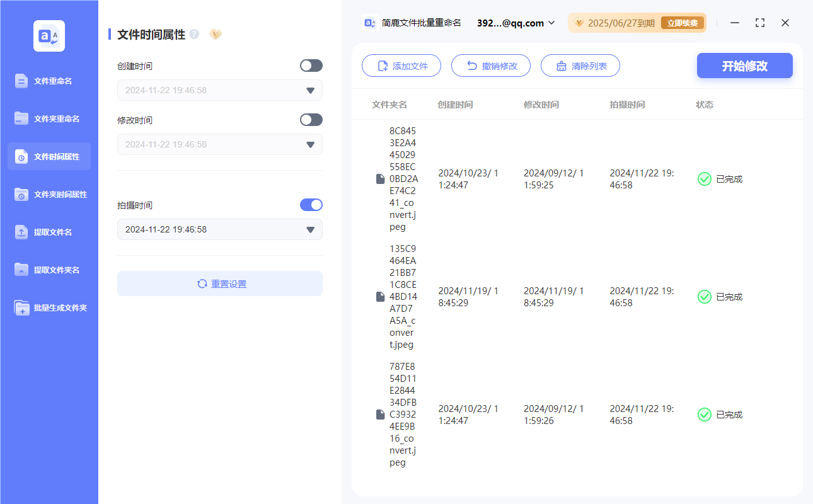Open the account dropdown for 392...@qq.com
The image size is (813, 504).
[x=514, y=23]
